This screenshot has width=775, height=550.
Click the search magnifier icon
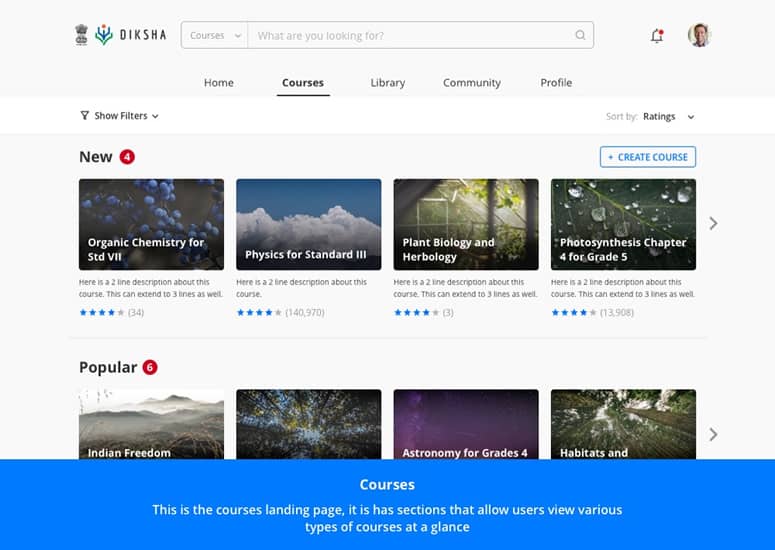pyautogui.click(x=580, y=36)
